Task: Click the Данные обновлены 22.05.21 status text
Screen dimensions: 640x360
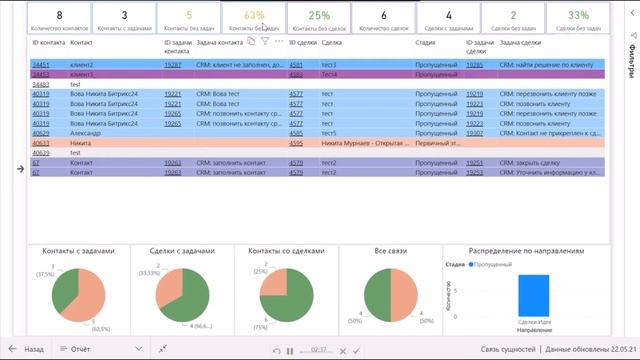Action: 591,349
